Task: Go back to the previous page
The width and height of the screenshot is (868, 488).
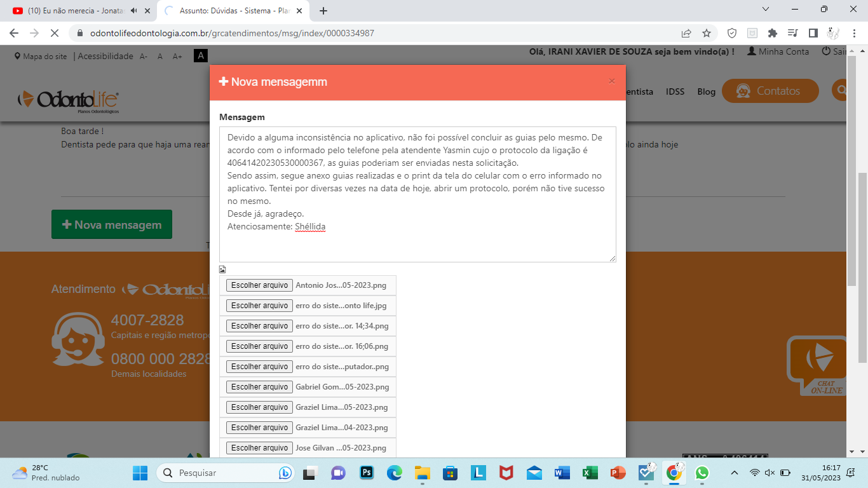Action: point(14,33)
